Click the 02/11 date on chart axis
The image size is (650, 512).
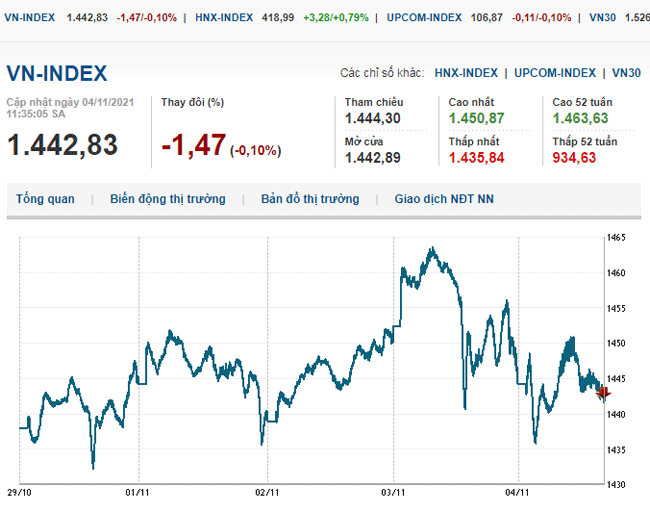266,493
